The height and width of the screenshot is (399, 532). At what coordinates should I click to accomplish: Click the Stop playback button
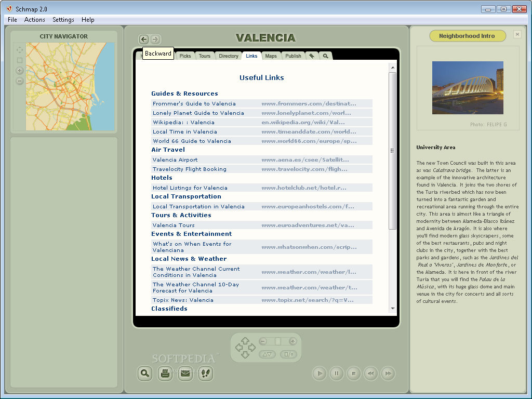tap(353, 374)
